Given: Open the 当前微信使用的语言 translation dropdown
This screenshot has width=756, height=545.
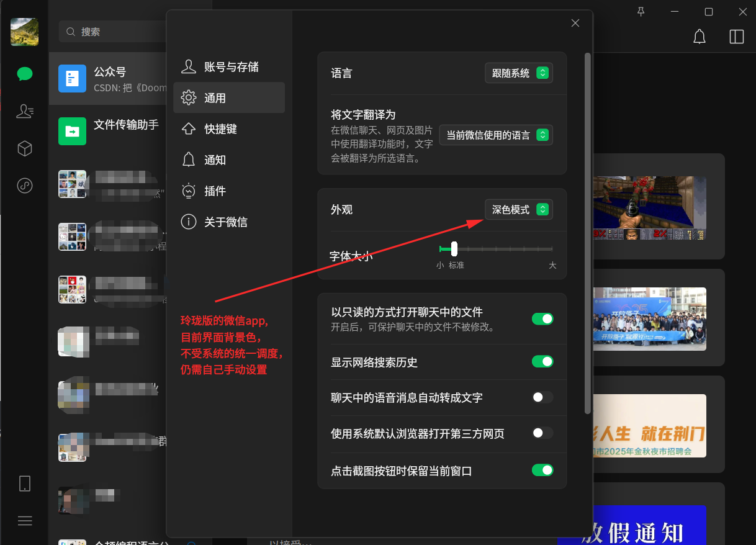Looking at the screenshot, I should [x=496, y=135].
